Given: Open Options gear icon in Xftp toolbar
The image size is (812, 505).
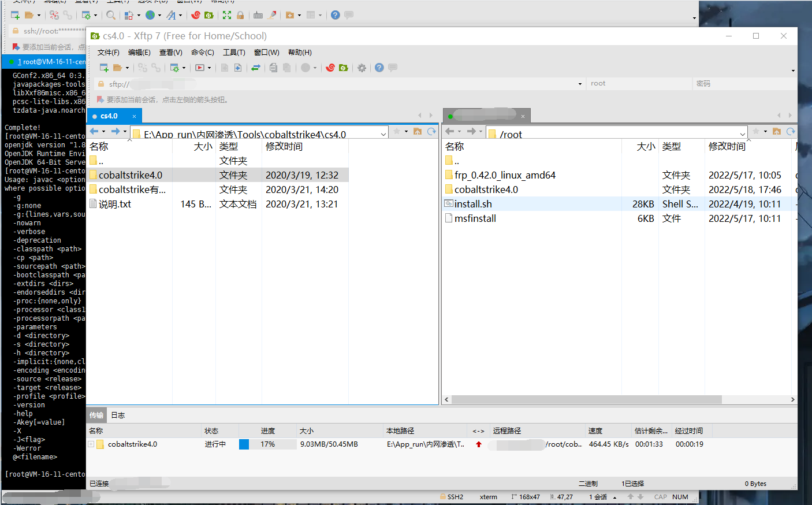Looking at the screenshot, I should [362, 68].
